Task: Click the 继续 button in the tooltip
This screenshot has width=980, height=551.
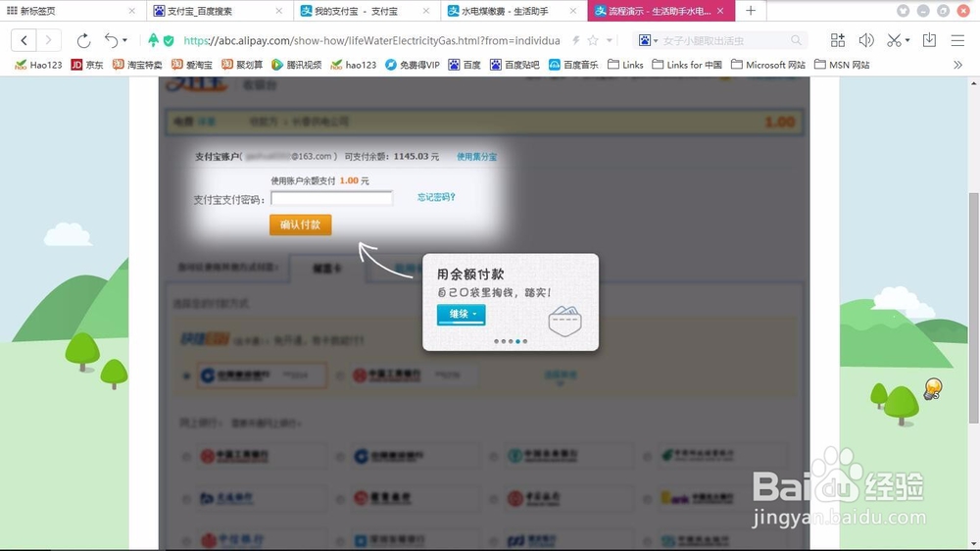Action: click(462, 314)
